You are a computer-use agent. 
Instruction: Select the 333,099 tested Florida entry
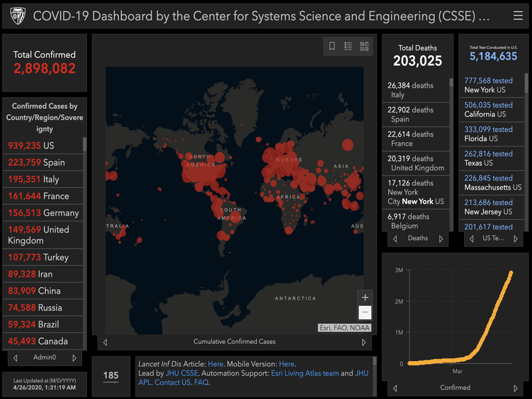492,134
